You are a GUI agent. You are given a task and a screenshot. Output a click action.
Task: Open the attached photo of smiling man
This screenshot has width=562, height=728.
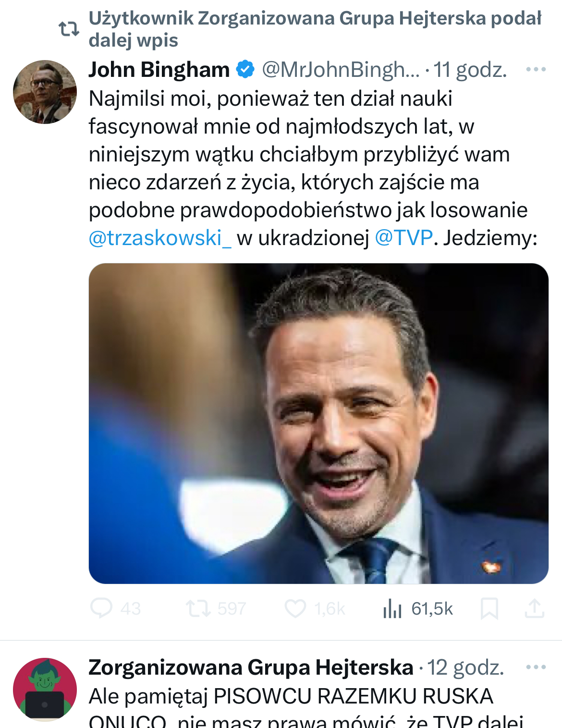coord(318,423)
